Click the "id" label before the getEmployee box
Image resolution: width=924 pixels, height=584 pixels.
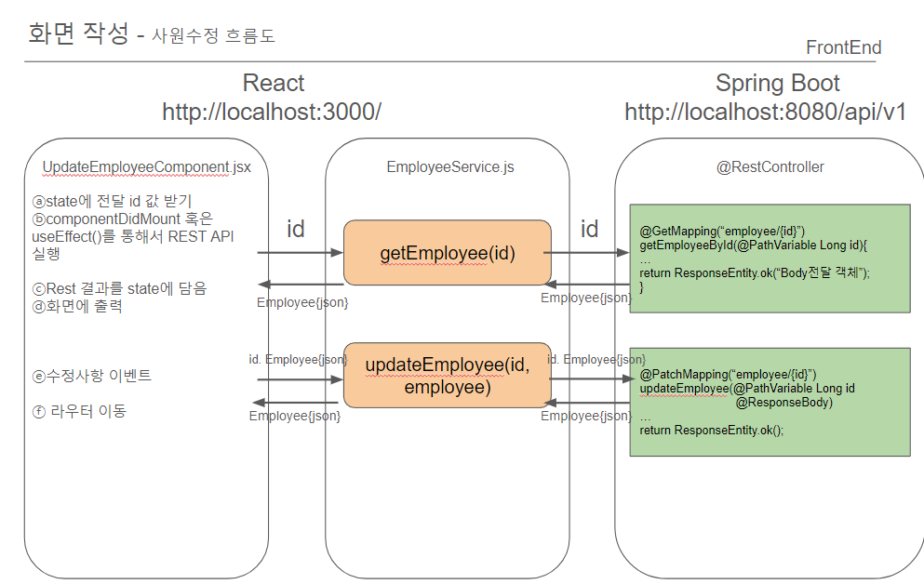pyautogui.click(x=295, y=229)
